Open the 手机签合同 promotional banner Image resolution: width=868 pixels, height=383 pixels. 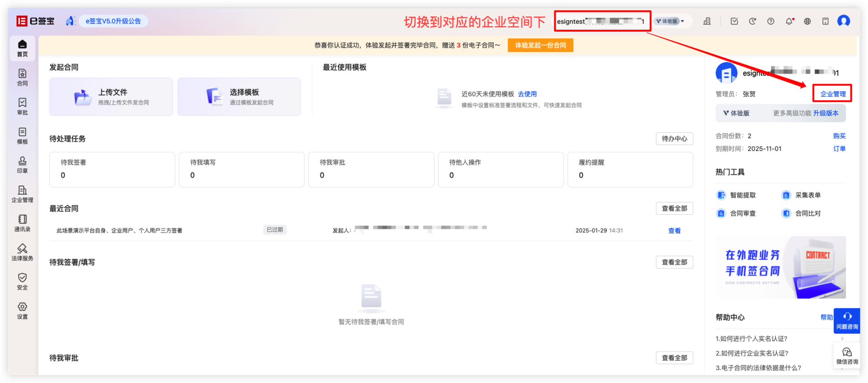coord(781,267)
